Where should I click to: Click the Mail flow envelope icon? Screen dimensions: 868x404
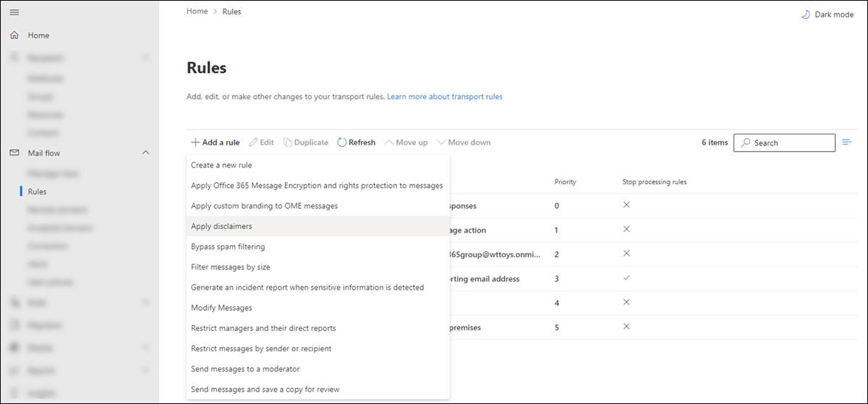14,153
